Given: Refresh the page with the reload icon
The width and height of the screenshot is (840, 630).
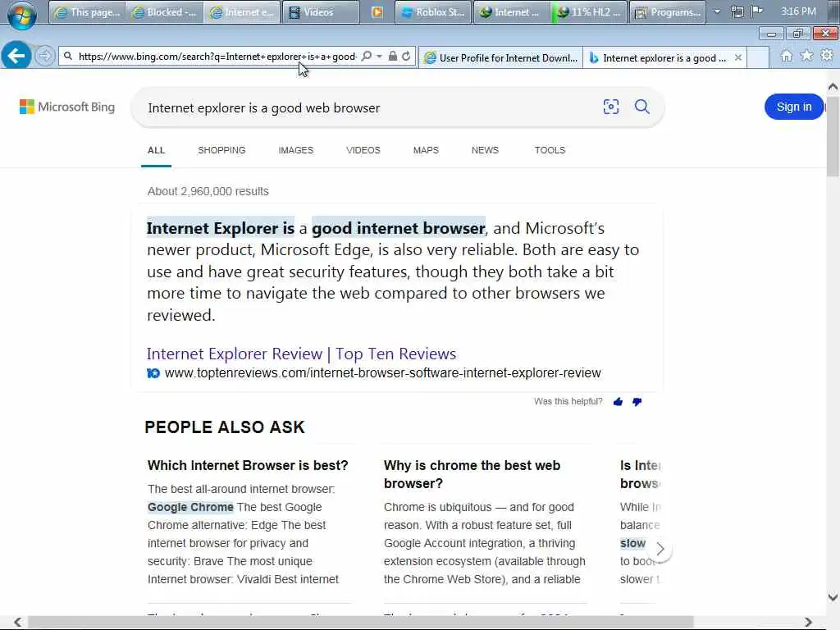Looking at the screenshot, I should 407,57.
